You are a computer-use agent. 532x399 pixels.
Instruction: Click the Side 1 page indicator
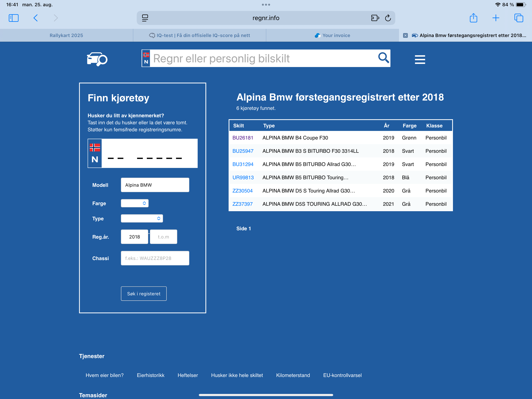pos(243,229)
